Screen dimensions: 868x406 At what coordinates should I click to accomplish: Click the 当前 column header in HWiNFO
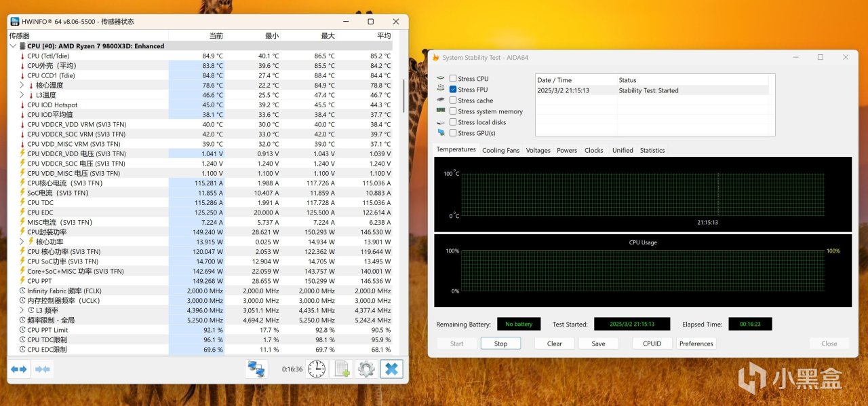click(x=196, y=35)
